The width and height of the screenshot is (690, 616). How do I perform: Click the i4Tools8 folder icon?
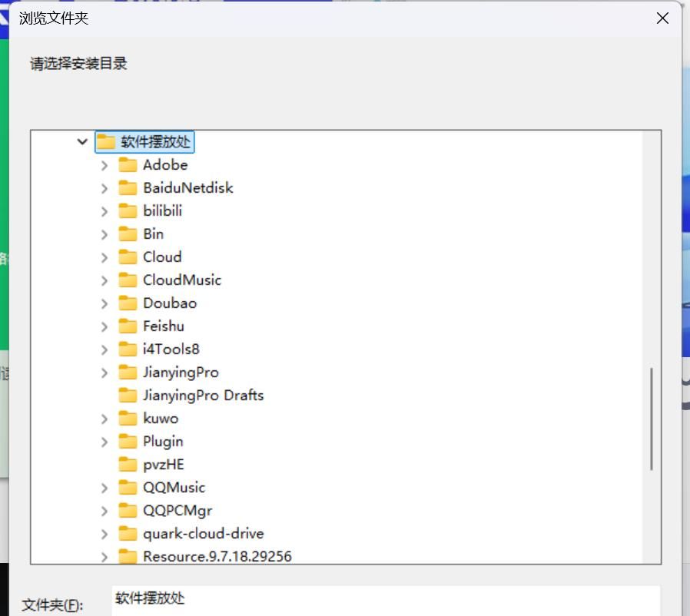128,349
